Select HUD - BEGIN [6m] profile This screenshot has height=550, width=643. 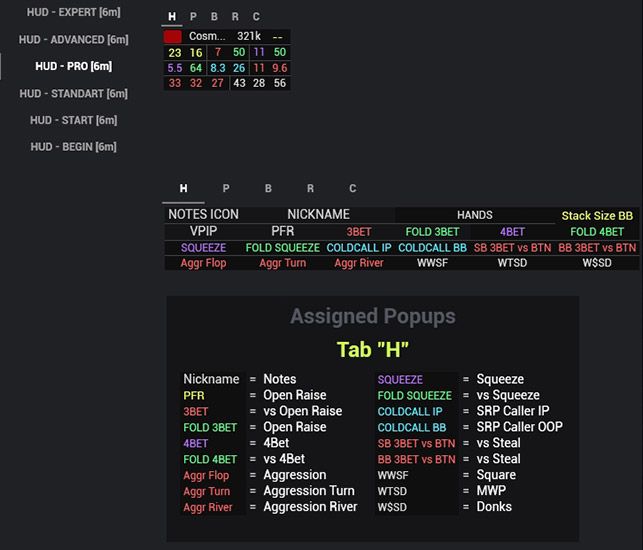coord(74,147)
